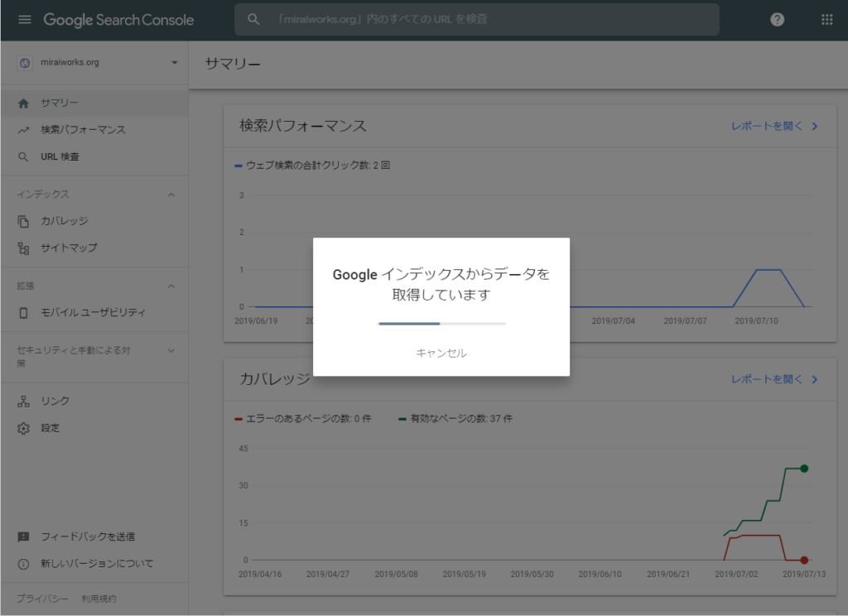Click the links network icon beside リンク
This screenshot has height=616, width=848.
tap(23, 402)
